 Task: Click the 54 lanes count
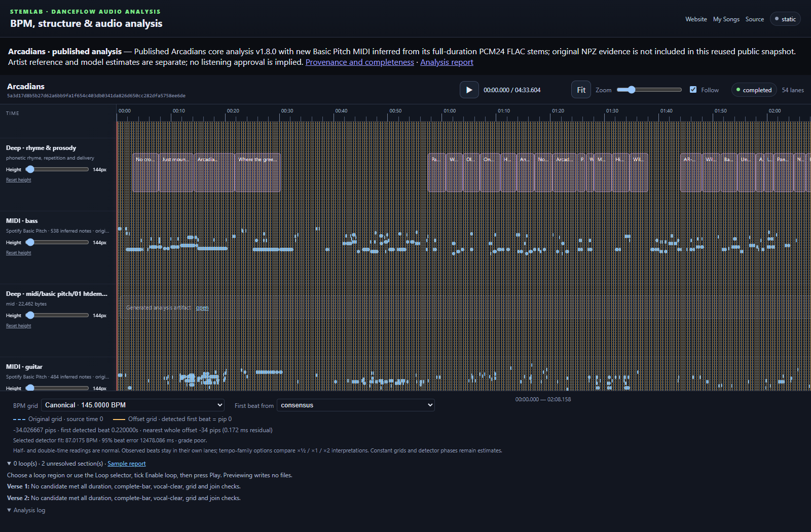[x=793, y=90]
